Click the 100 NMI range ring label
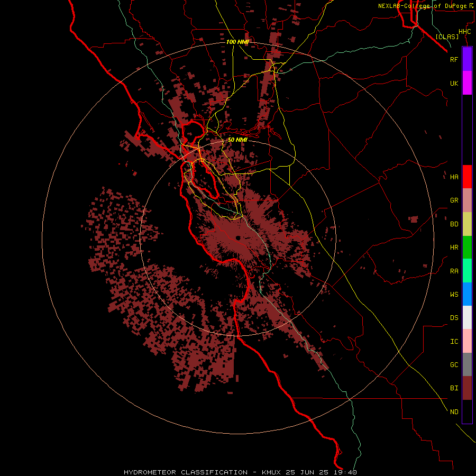This screenshot has height=476, width=476. 237,42
